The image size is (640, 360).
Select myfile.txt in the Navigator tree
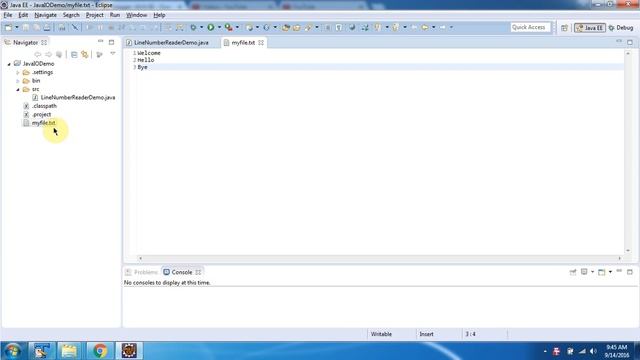43,123
